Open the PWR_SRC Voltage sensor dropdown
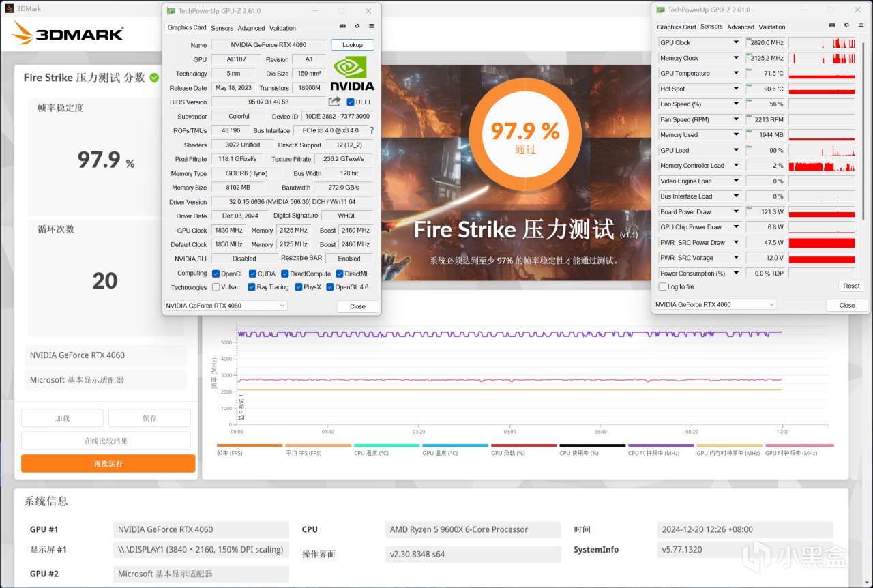 point(736,258)
